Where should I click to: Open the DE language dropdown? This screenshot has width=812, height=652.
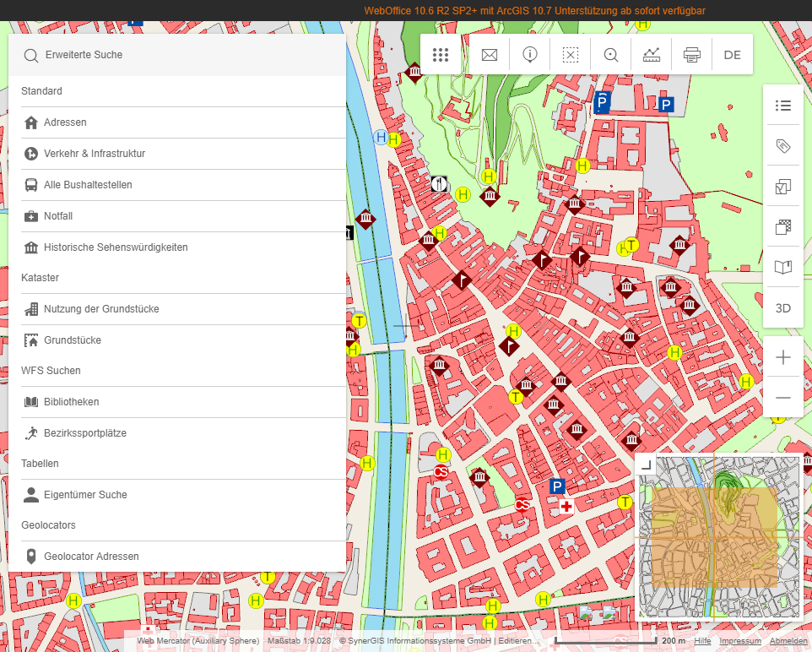(732, 55)
